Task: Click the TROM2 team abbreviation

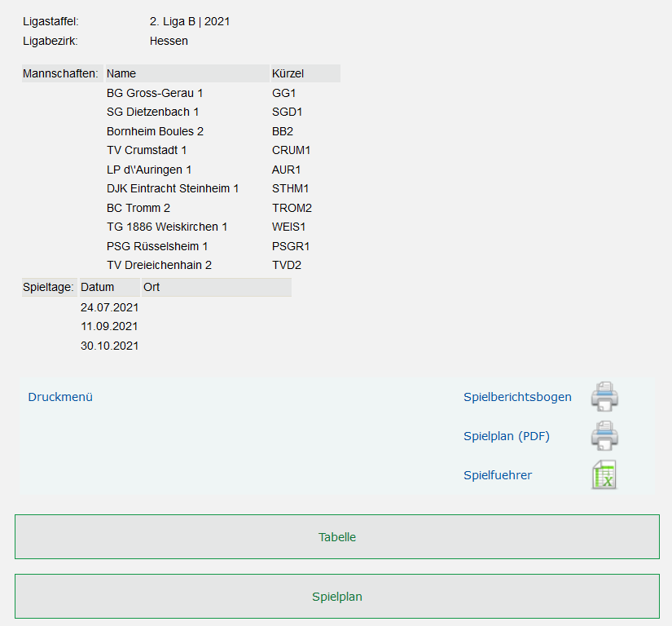Action: tap(292, 208)
